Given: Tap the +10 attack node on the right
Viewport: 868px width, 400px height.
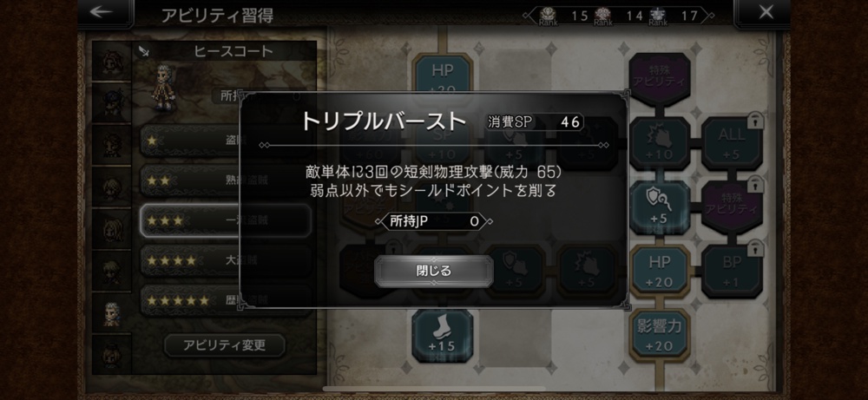Looking at the screenshot, I should pos(660,143).
